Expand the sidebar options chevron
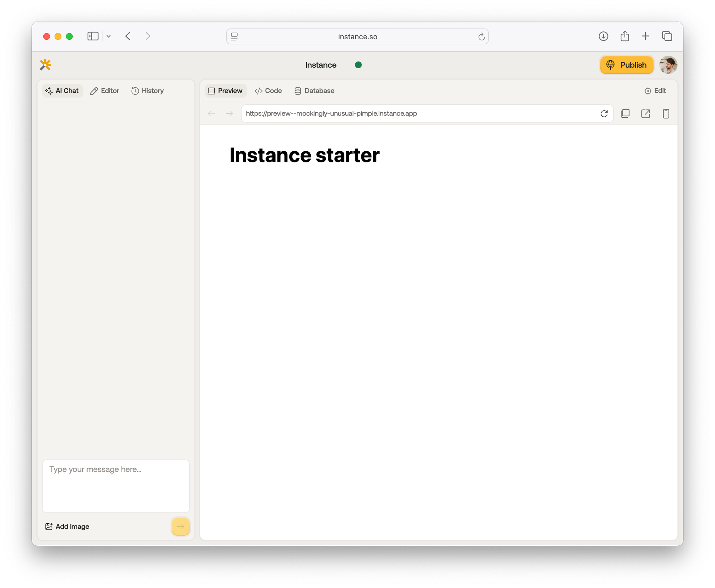Screen dimensions: 715x588 pos(109,36)
